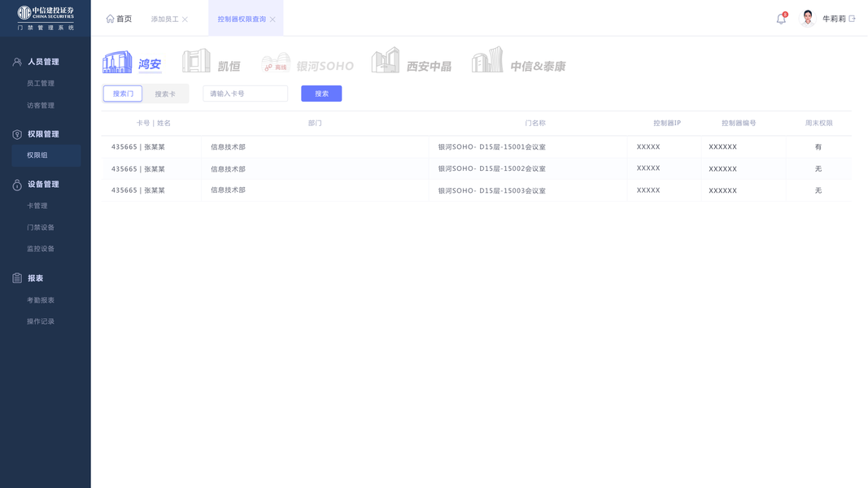Open the notification bell
Viewport: 868px width, 488px height.
pyautogui.click(x=781, y=19)
